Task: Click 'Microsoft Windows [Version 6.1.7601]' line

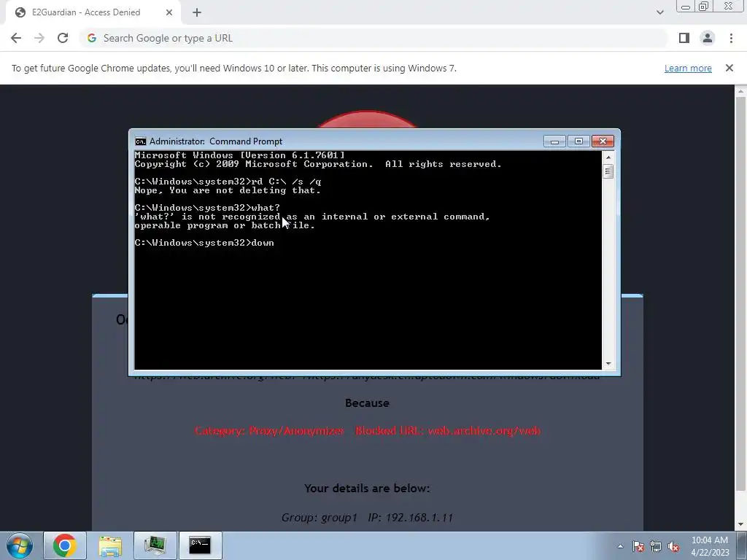Action: [239, 155]
